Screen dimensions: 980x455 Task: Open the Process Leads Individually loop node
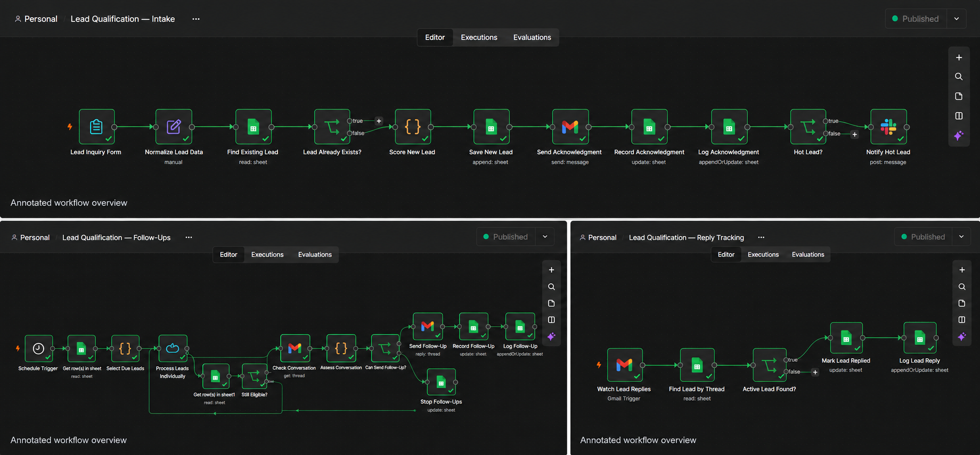[173, 349]
